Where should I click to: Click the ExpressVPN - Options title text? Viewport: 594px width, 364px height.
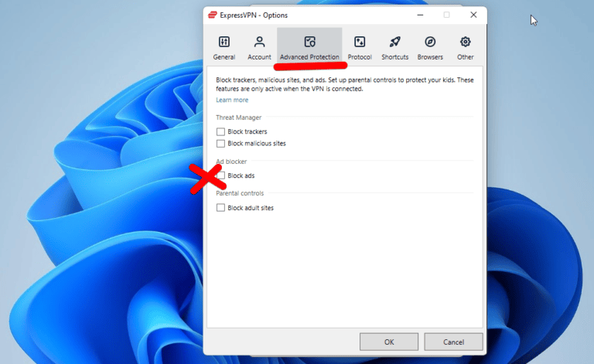coord(254,15)
